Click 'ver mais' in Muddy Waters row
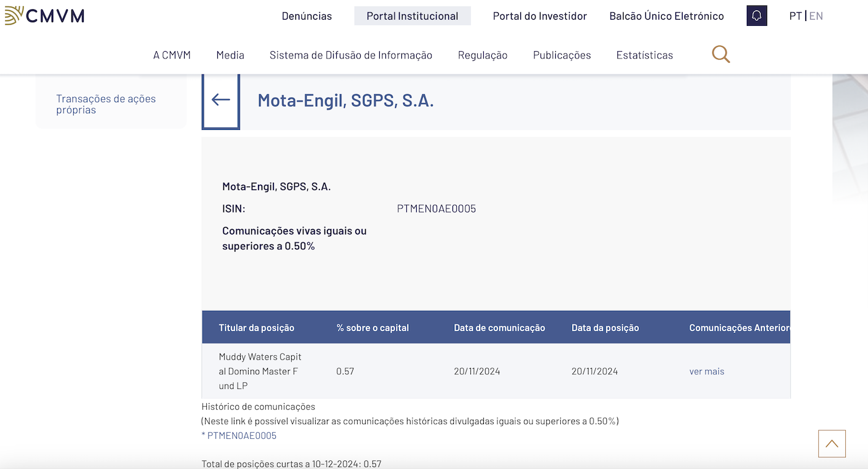 (707, 372)
